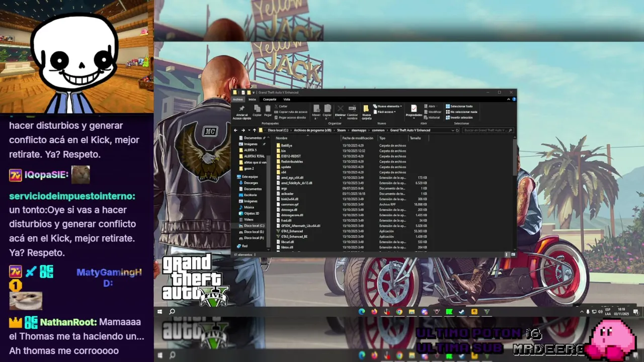Open Steam from the taskbar
This screenshot has width=644, height=362.
click(461, 312)
